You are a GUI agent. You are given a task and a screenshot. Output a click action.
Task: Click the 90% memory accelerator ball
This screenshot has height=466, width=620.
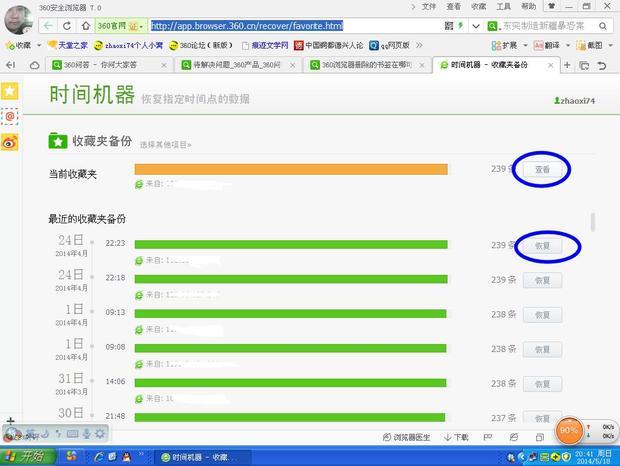click(569, 431)
